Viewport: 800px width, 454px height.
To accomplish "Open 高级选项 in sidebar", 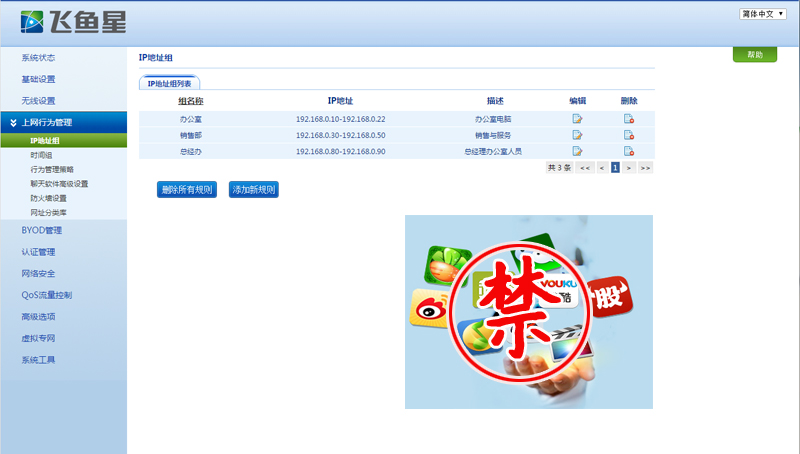I will [x=38, y=317].
